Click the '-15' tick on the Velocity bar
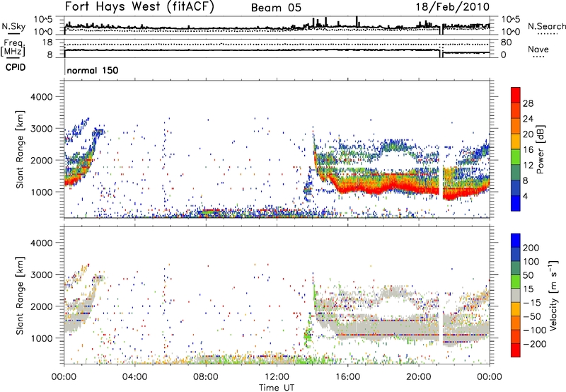Viewport: 566px width, 392px height. [532, 303]
